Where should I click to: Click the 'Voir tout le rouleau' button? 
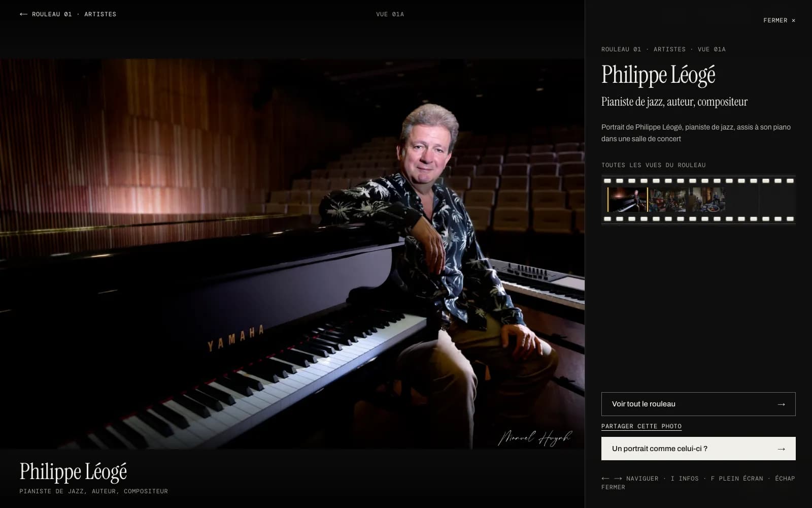click(x=698, y=404)
